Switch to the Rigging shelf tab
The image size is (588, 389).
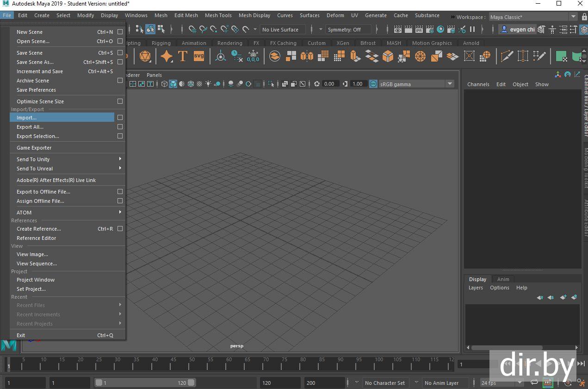pyautogui.click(x=161, y=43)
